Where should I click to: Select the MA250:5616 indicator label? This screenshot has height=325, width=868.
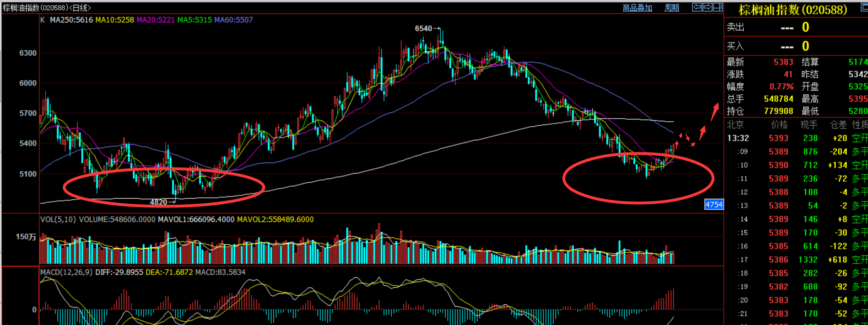[71, 20]
